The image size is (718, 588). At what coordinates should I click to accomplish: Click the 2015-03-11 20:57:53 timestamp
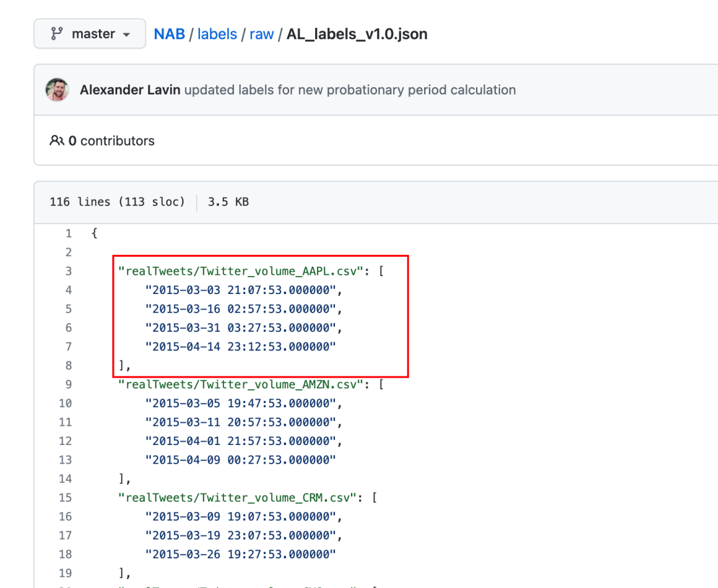pos(241,422)
